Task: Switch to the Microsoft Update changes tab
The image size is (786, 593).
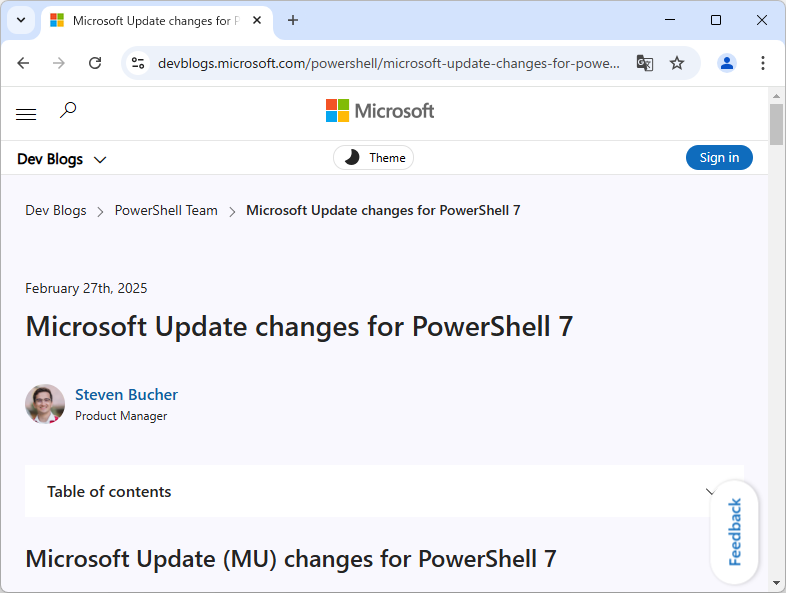Action: coord(155,20)
